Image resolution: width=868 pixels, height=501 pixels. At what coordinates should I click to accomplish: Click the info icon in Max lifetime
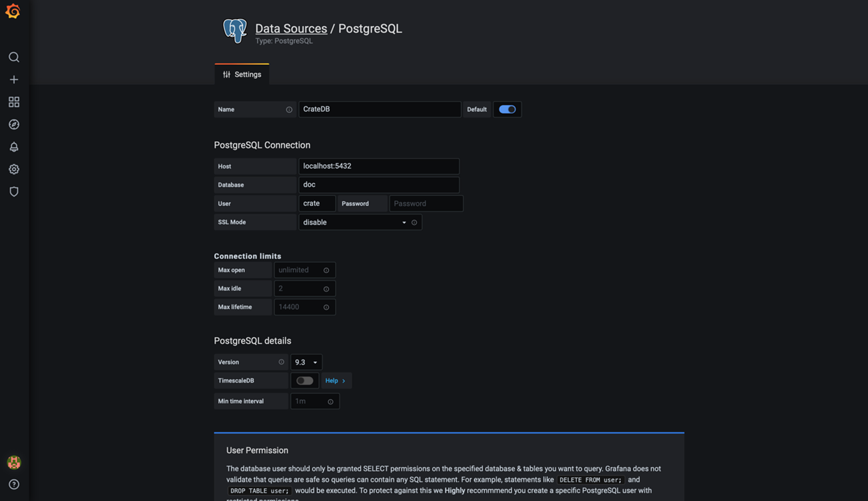pyautogui.click(x=327, y=307)
